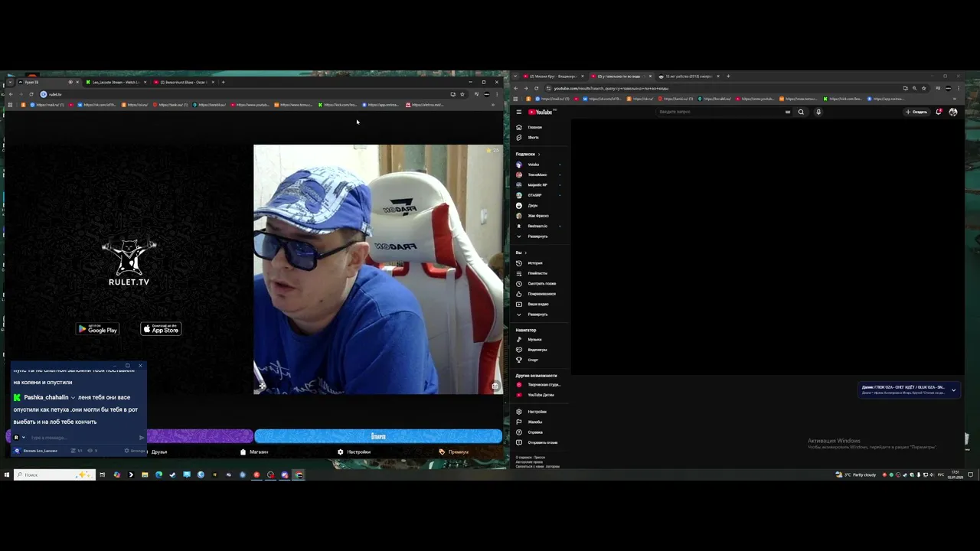Open the YouTube hamburger guide menu
980x551 pixels.
[x=518, y=112]
